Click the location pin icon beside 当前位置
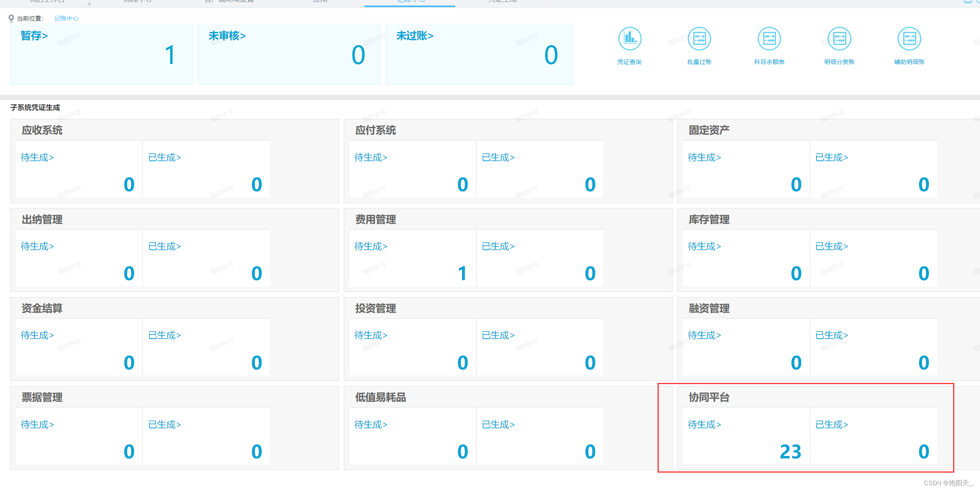This screenshot has width=980, height=490. pyautogui.click(x=11, y=19)
